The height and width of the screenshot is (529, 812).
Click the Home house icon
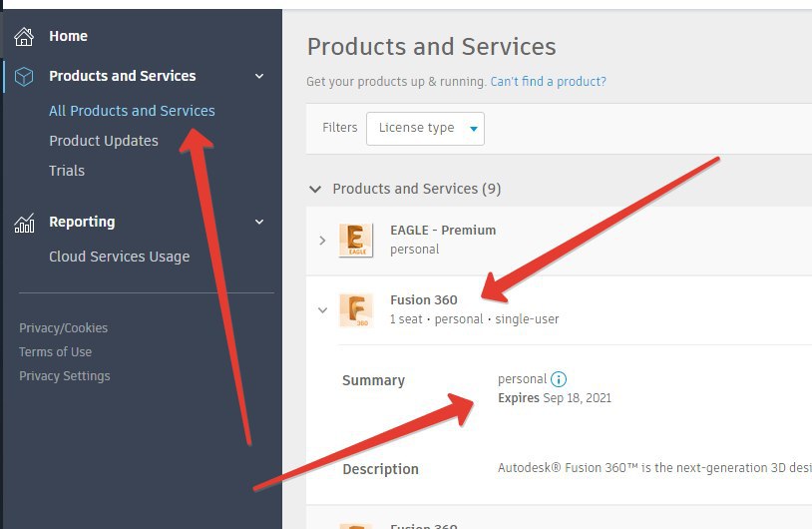[x=24, y=36]
